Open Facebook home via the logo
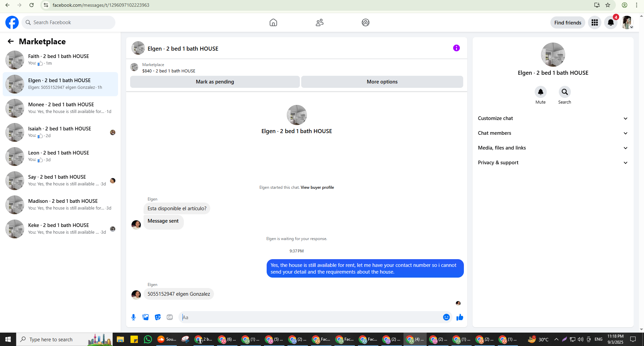 (12, 22)
